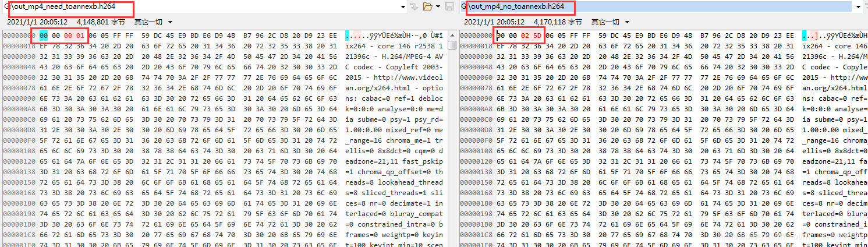This screenshot has height=247, width=868.
Task: Click right pane text 'C codec - Copyle'
Action: (x=834, y=67)
